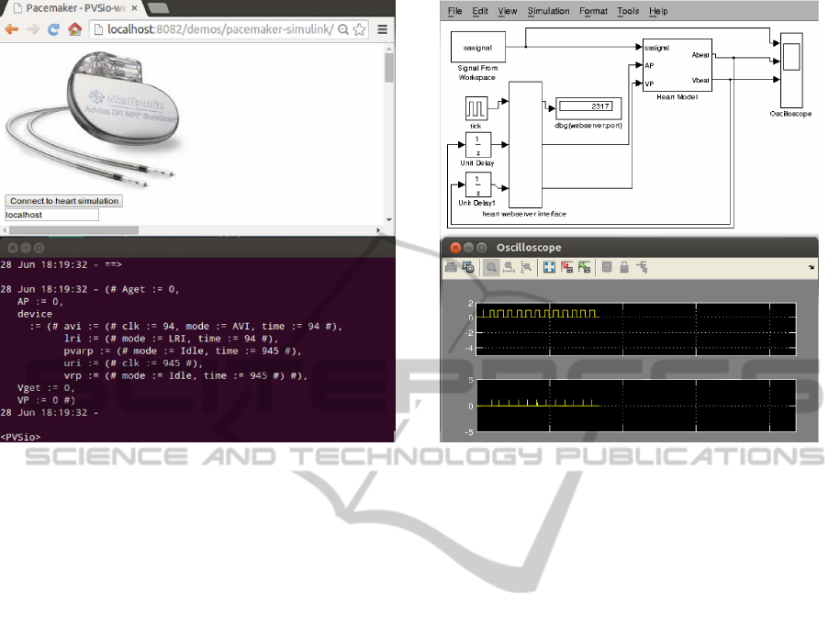Enable zoom Y-axis in Oscilloscope
Viewport: 840px width, 625px height.
tap(526, 267)
